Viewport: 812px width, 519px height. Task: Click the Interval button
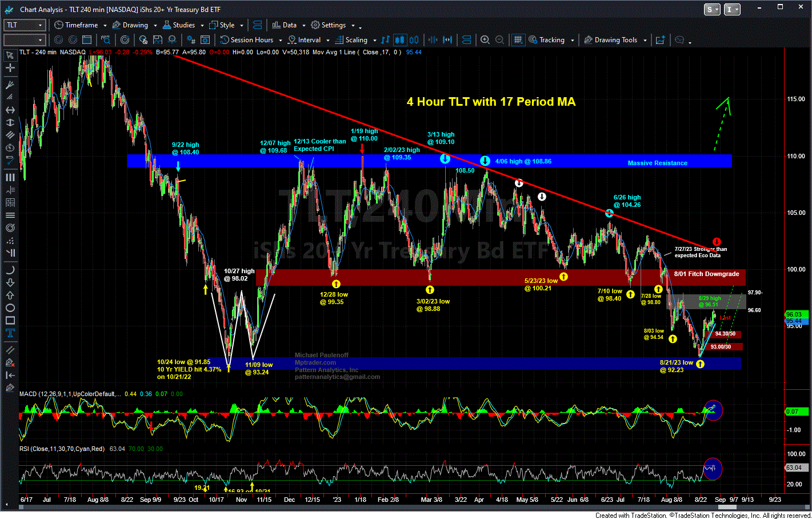(305, 40)
